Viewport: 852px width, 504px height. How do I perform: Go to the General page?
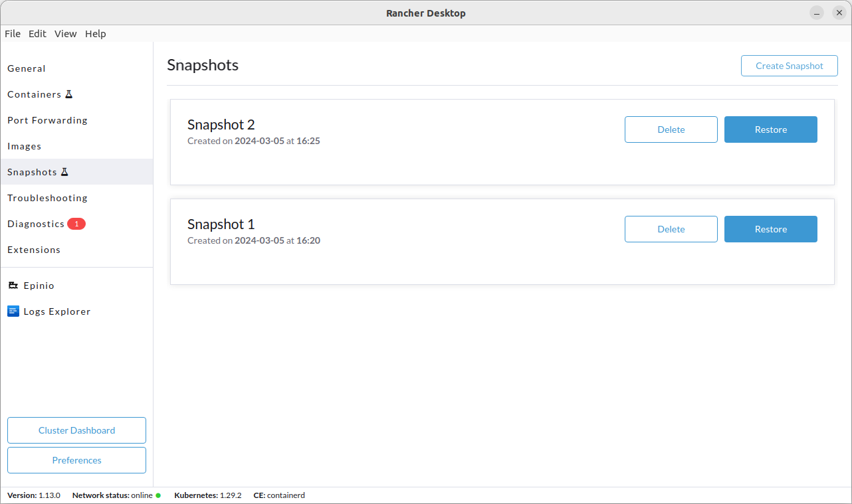click(76, 68)
